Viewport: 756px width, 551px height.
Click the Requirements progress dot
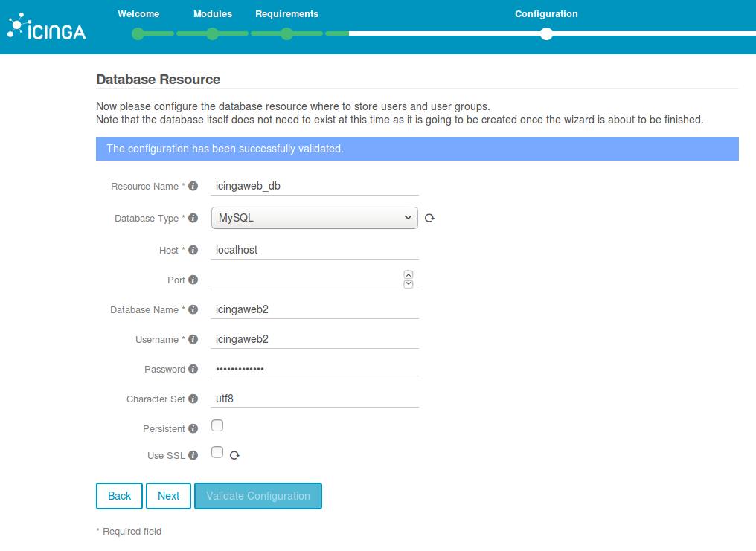(286, 33)
